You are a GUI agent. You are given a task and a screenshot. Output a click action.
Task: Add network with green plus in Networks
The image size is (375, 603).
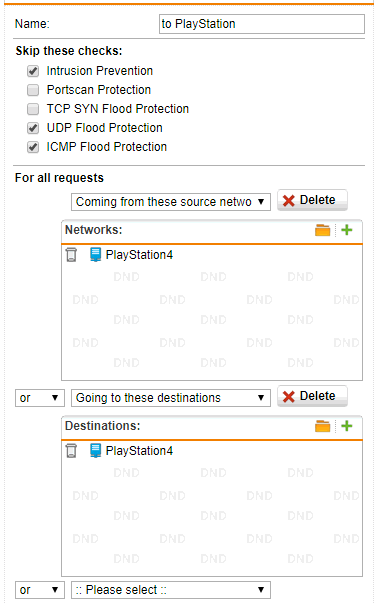tap(347, 230)
